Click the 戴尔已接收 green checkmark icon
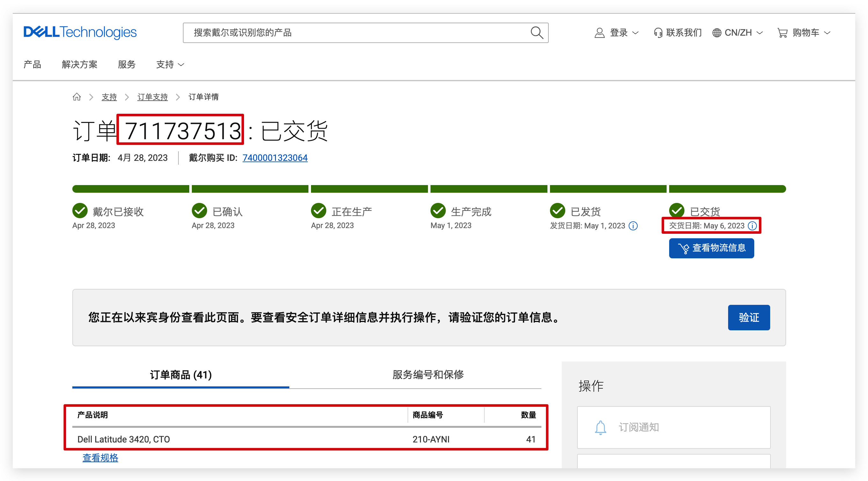 tap(80, 211)
